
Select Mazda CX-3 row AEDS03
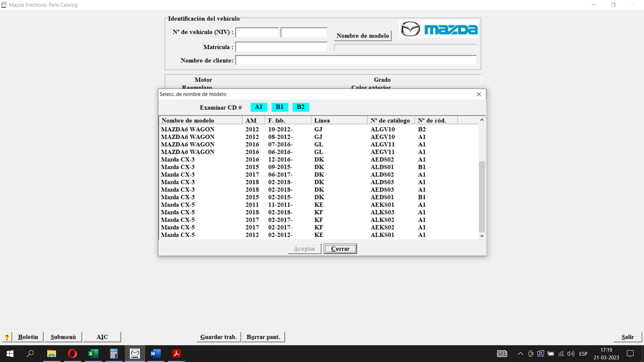pos(319,190)
